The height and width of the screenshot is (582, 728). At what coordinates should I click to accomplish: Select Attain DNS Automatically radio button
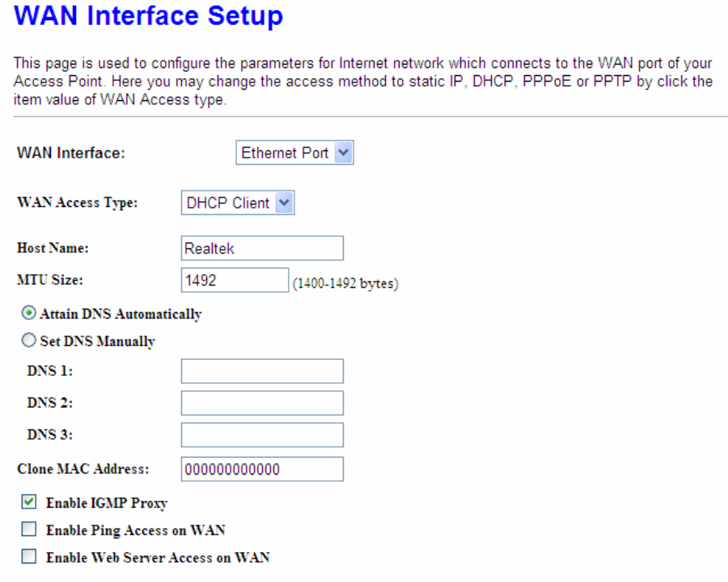click(x=29, y=314)
